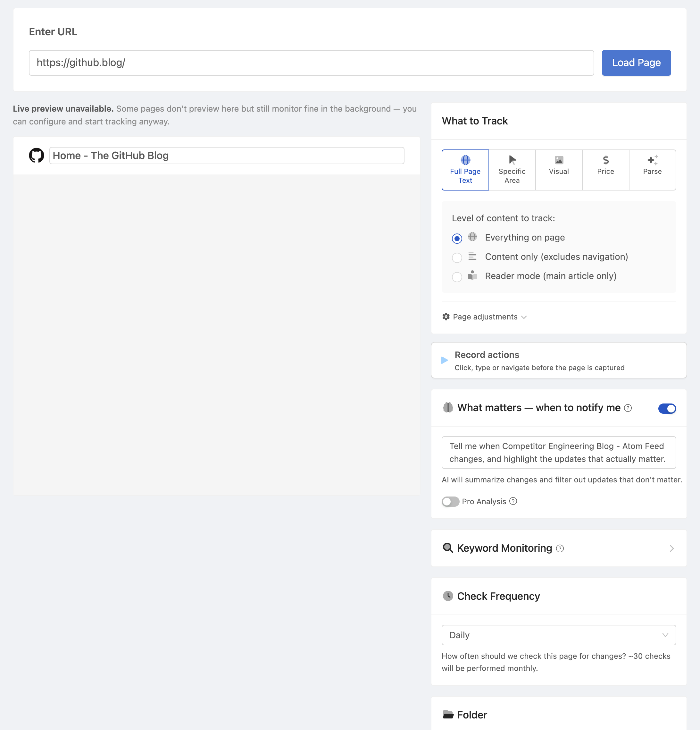Click the What to Track heading

474,121
